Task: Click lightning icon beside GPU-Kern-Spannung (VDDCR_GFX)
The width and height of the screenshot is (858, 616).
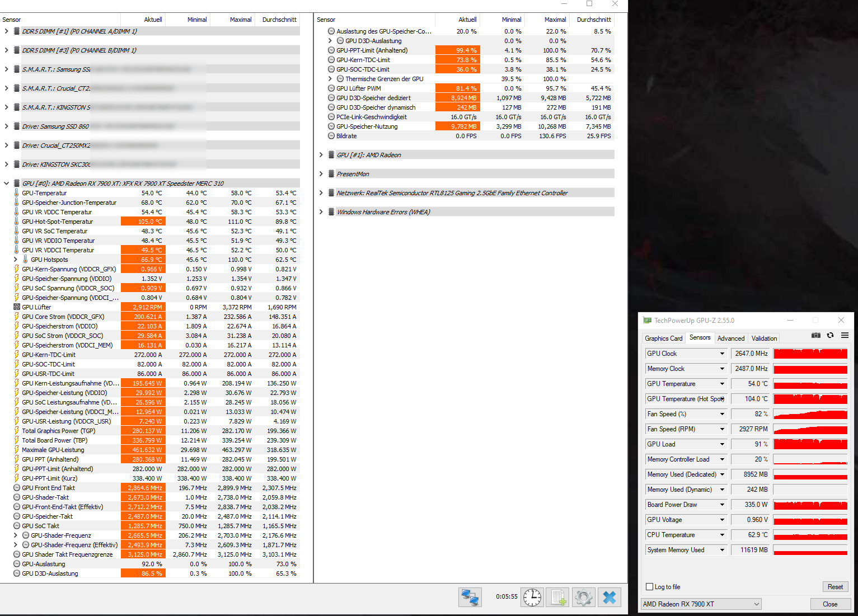Action: (17, 269)
